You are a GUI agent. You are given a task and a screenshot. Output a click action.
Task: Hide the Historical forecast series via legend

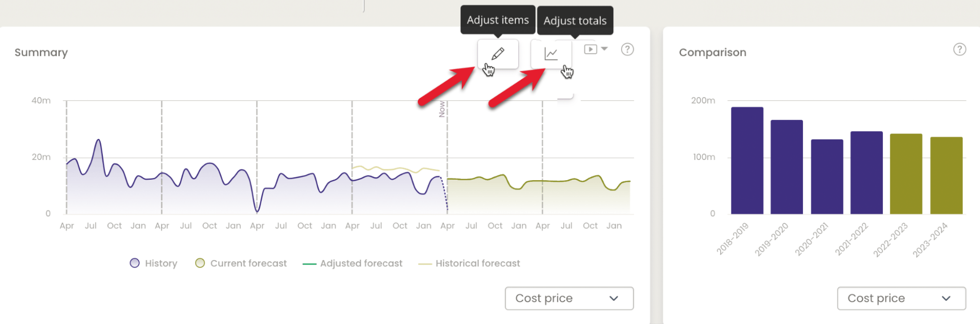tap(469, 263)
